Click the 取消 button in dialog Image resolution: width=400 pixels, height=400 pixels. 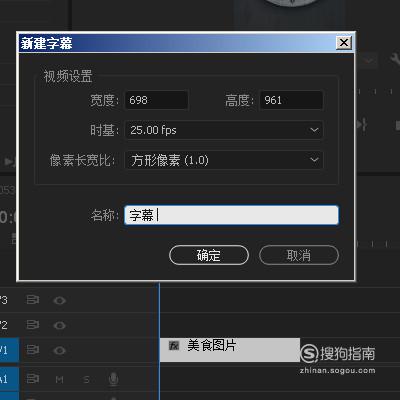(x=299, y=255)
